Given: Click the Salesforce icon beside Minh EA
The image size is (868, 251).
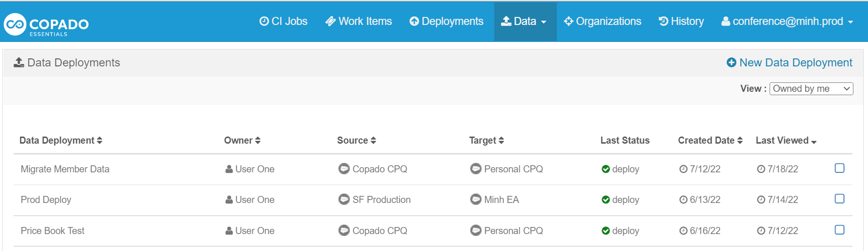Looking at the screenshot, I should point(476,199).
